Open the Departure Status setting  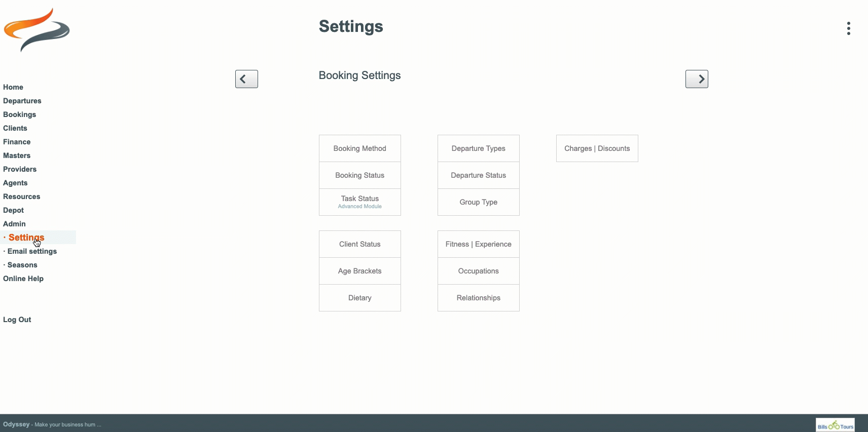tap(479, 175)
